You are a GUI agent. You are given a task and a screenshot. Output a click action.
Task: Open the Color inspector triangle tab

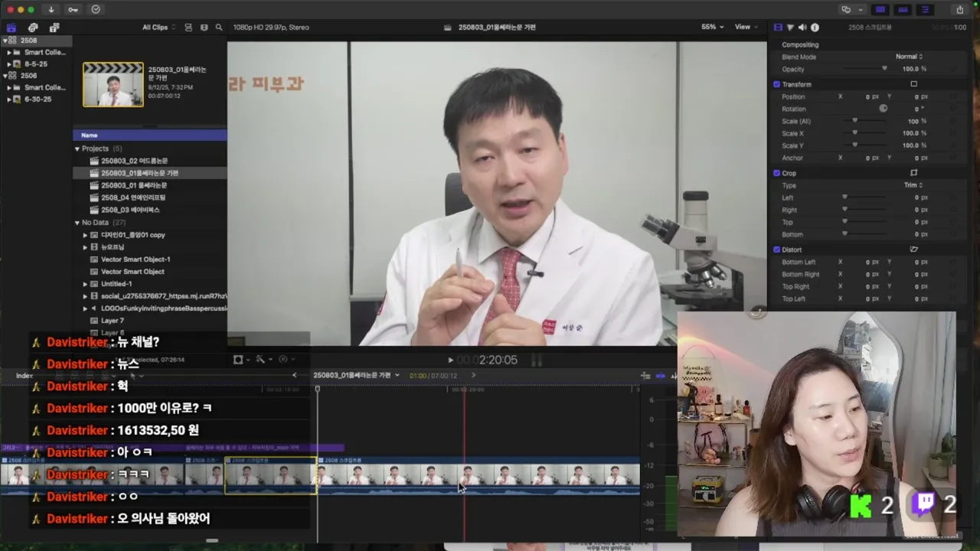790,28
